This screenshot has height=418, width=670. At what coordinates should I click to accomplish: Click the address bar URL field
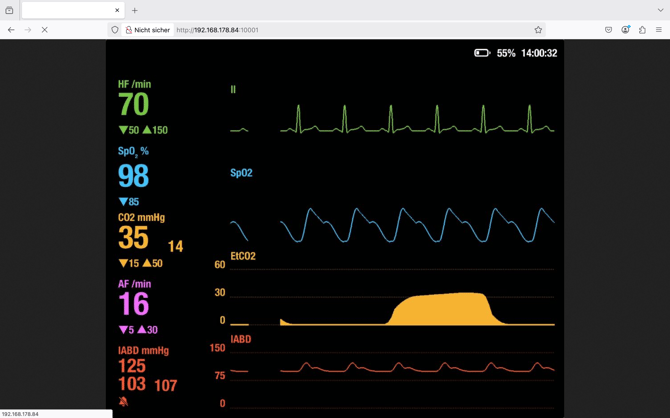pos(350,30)
